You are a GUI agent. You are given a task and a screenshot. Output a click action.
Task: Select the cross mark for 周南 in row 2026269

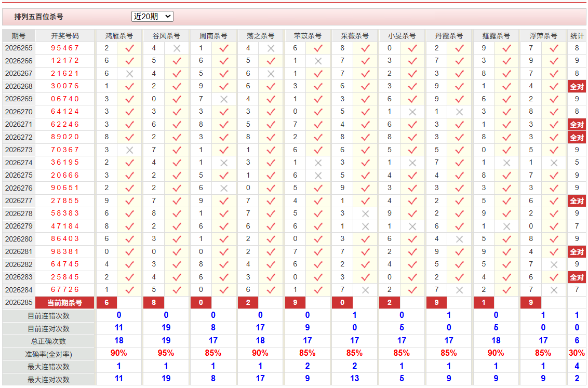224,99
